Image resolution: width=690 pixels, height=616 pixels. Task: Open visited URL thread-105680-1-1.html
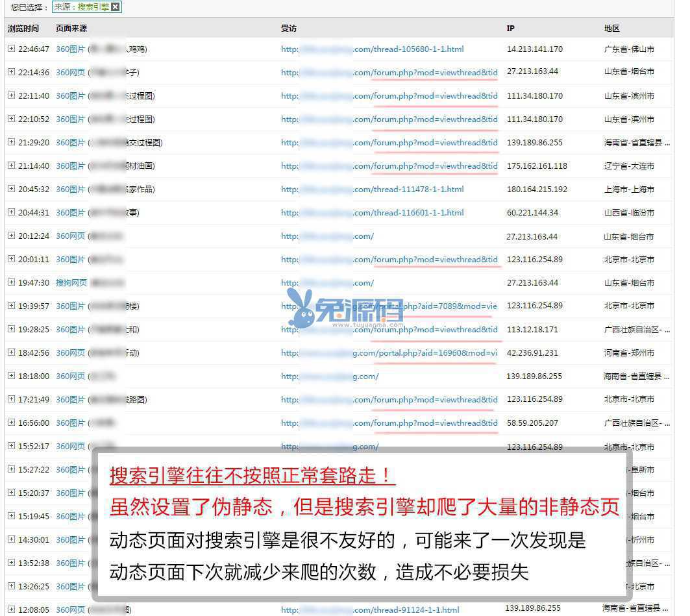point(372,49)
